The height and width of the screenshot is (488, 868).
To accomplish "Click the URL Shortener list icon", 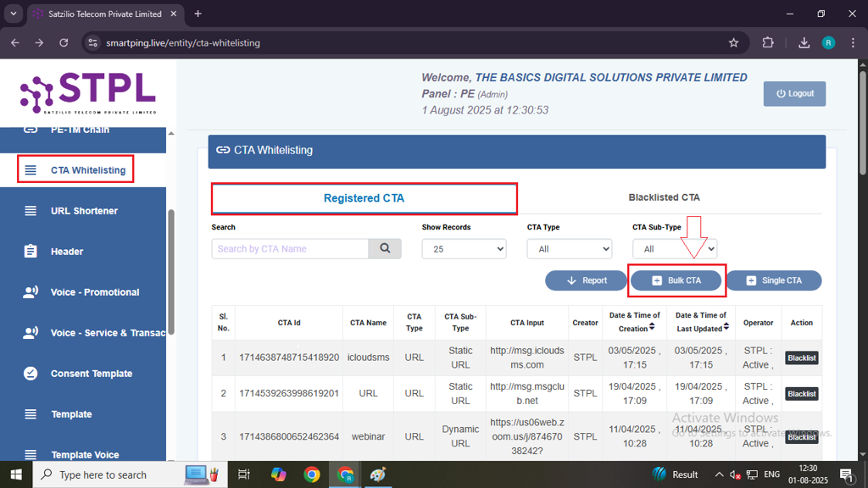I will (31, 211).
